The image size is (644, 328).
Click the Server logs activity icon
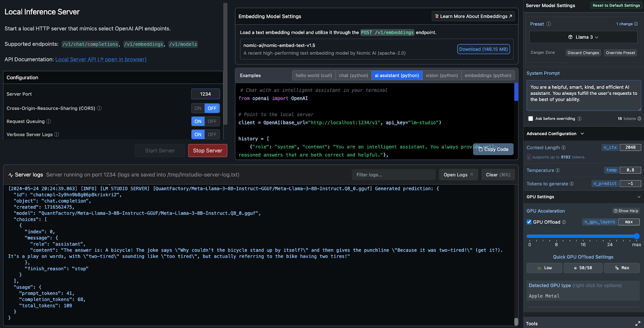point(10,175)
